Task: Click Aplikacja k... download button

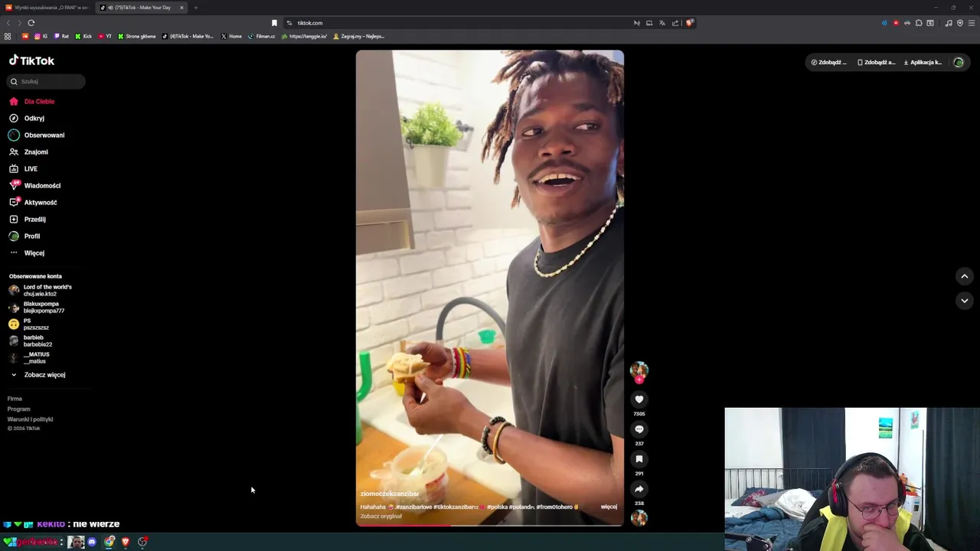Action: [x=923, y=62]
